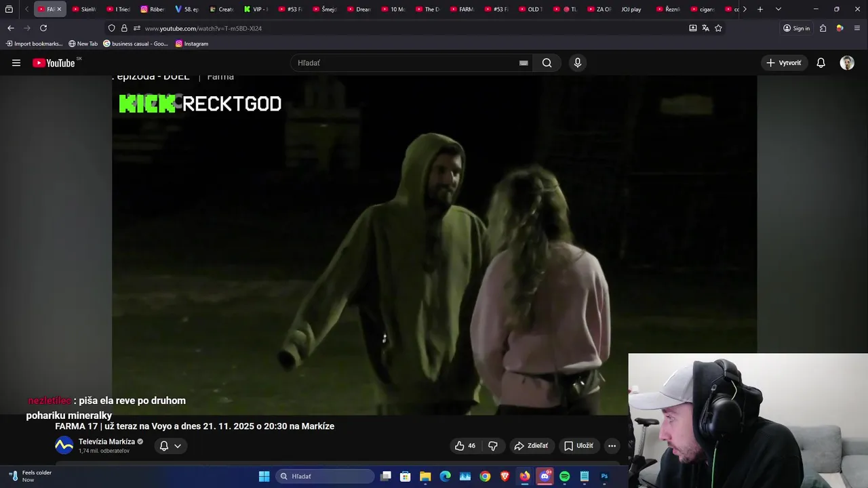868x488 pixels.
Task: Switch to the SkinW browser tab
Action: (x=84, y=9)
